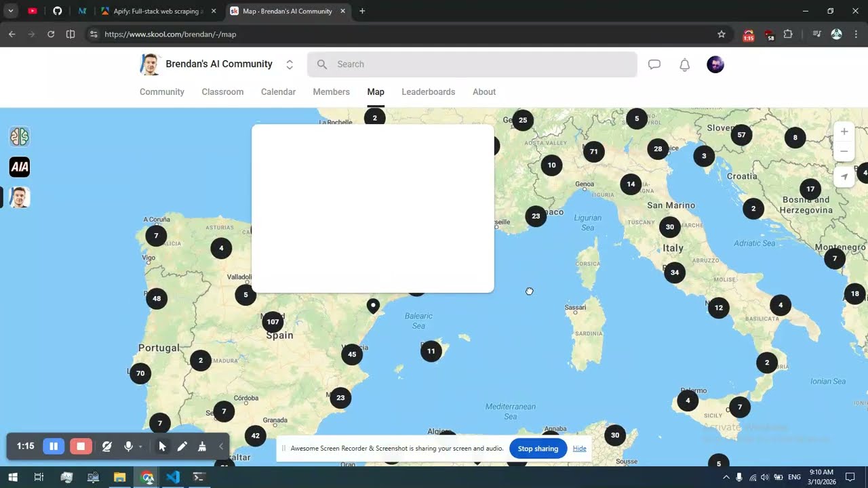Open the volume control in system tray
This screenshot has height=488, width=868.
click(x=765, y=477)
